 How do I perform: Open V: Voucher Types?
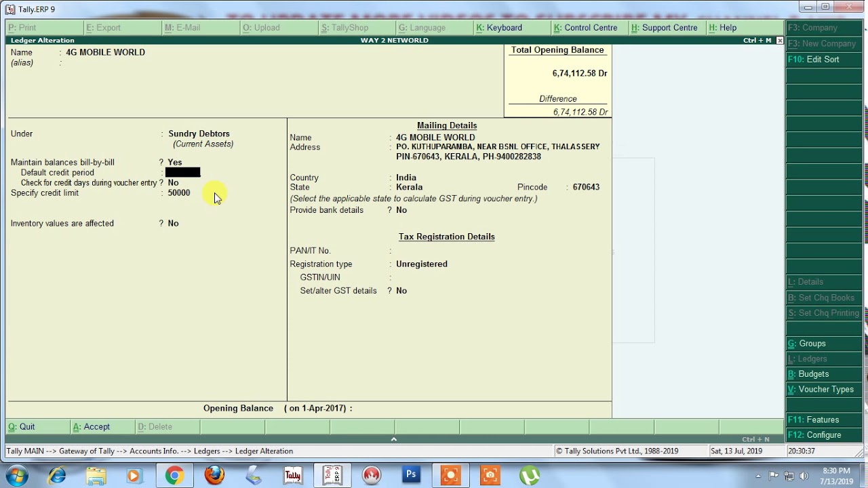coord(823,389)
